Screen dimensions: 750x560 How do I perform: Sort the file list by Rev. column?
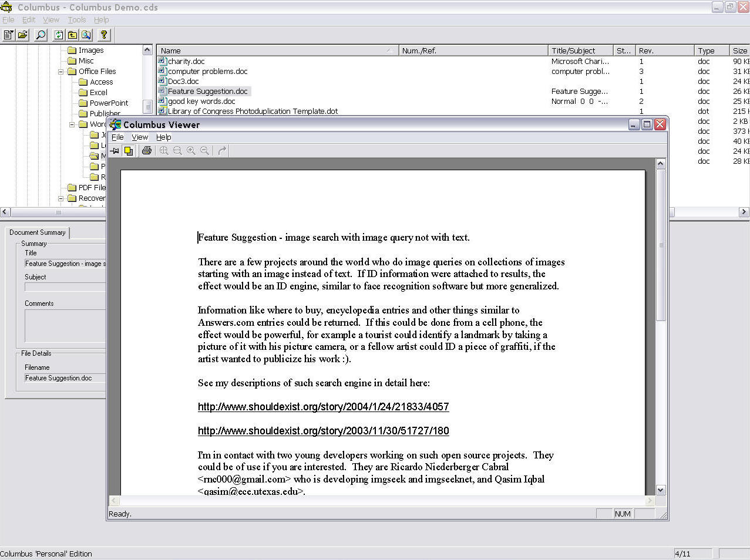pyautogui.click(x=664, y=50)
